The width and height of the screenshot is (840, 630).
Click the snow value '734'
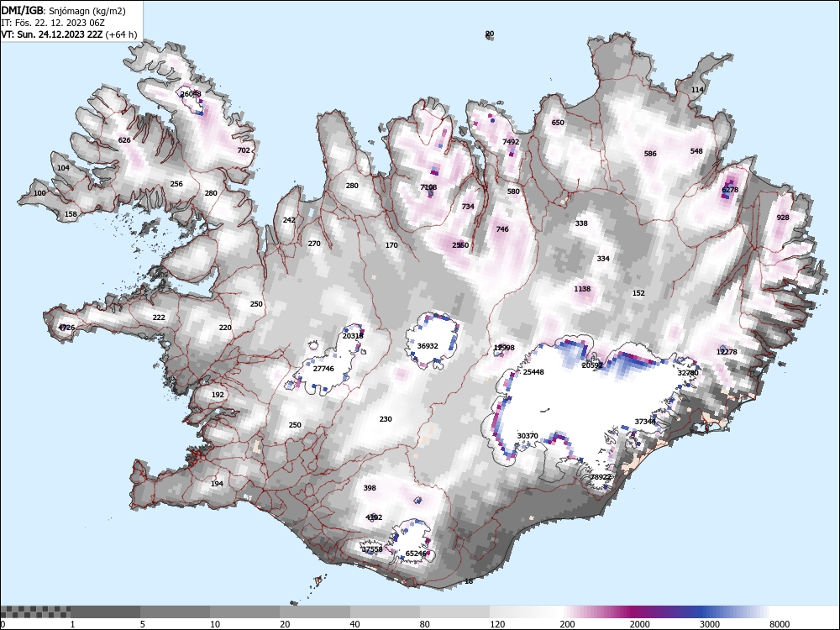point(468,207)
